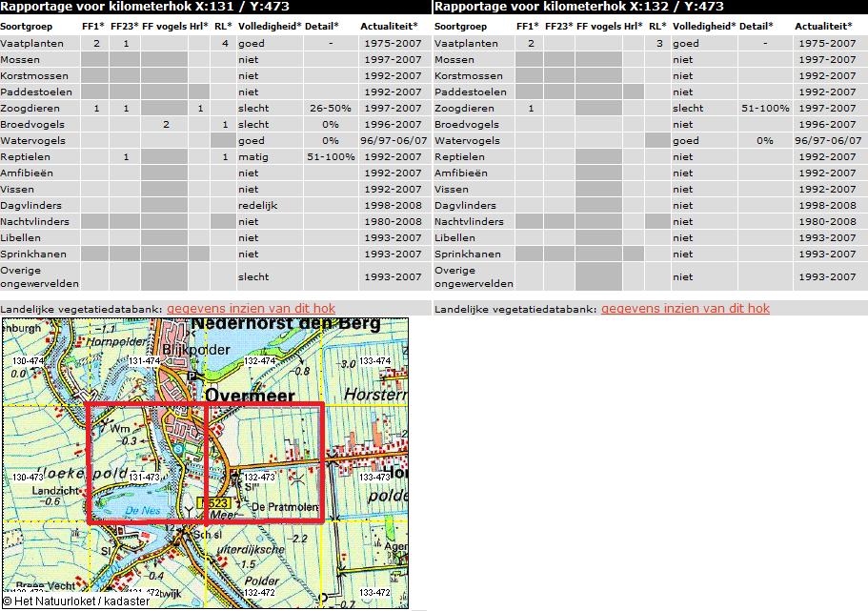Screen dimensions: 868x611
Task: Click 'De Nes' water label on the map
Action: click(143, 510)
